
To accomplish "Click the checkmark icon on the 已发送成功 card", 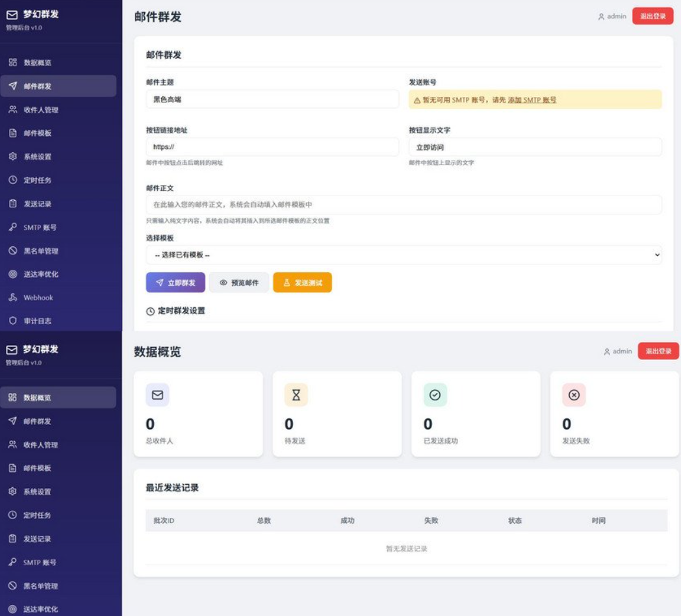I will [x=435, y=394].
